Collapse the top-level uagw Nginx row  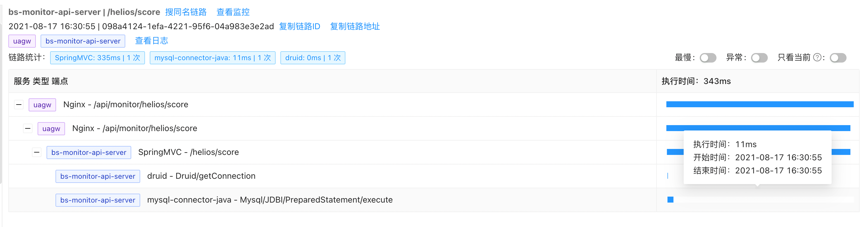click(19, 105)
